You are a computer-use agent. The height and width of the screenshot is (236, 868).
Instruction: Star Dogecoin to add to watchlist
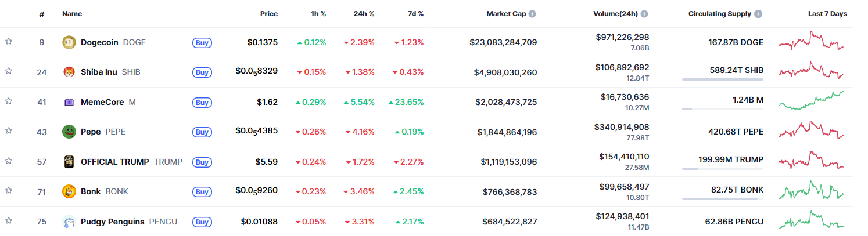[9, 42]
